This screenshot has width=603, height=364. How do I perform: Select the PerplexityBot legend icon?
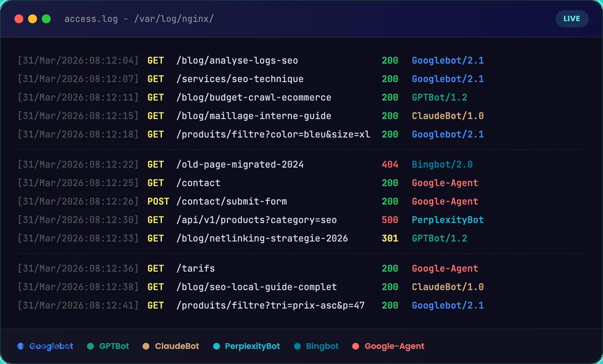pos(216,346)
